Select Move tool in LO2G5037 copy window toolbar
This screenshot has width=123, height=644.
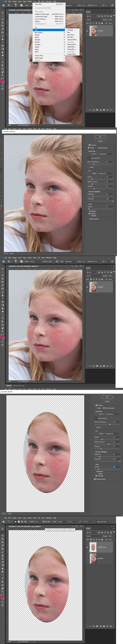[x=3, y=529]
